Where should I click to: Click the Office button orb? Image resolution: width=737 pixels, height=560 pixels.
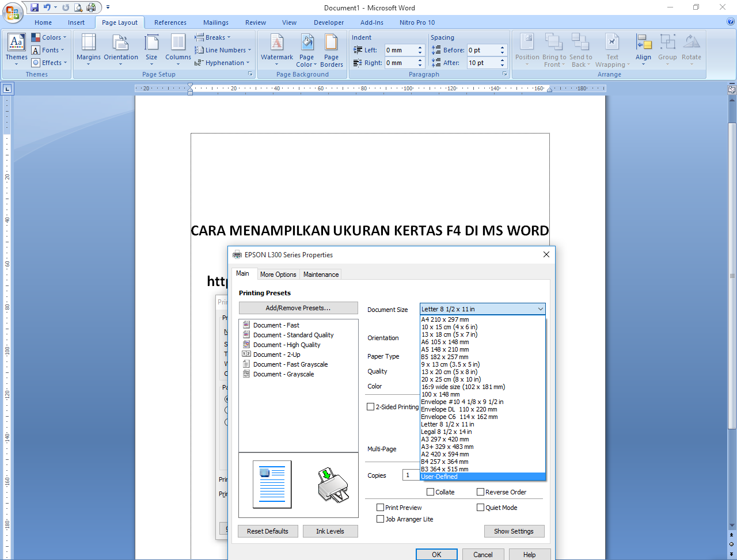point(12,12)
